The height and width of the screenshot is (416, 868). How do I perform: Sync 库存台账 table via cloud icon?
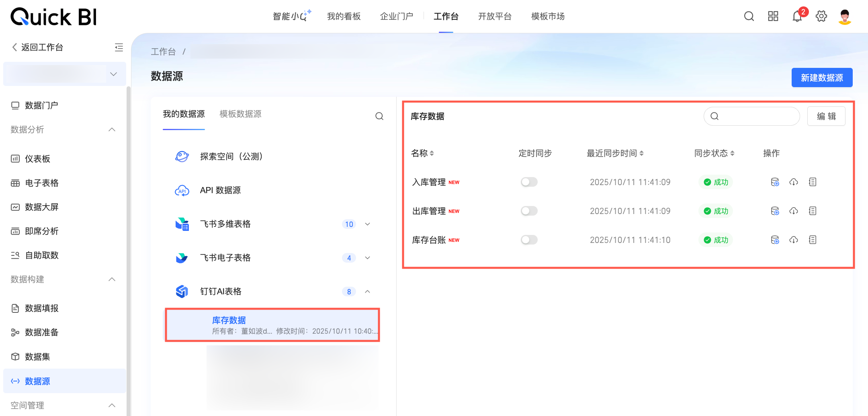pos(794,240)
